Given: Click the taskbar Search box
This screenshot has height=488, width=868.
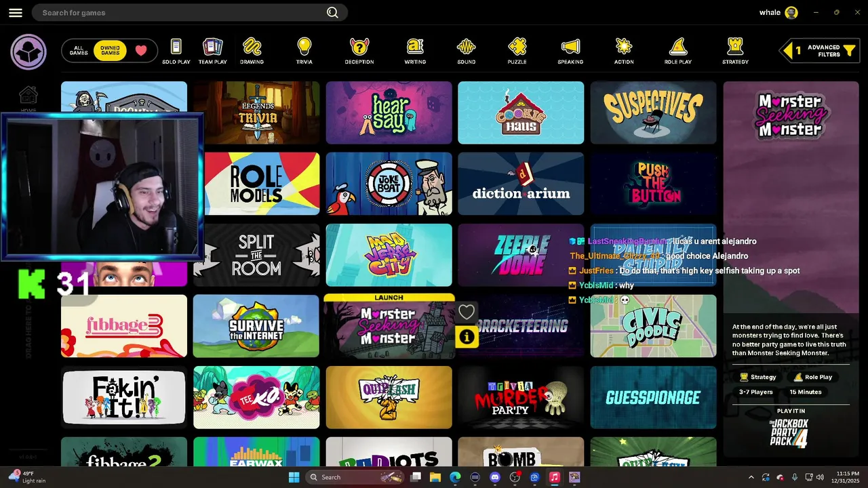Looking at the screenshot, I should coord(354,477).
